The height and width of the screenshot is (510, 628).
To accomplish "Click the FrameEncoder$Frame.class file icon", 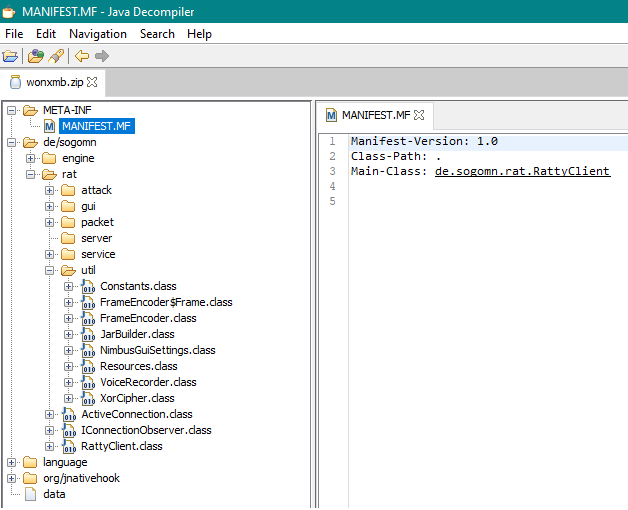I will 88,302.
